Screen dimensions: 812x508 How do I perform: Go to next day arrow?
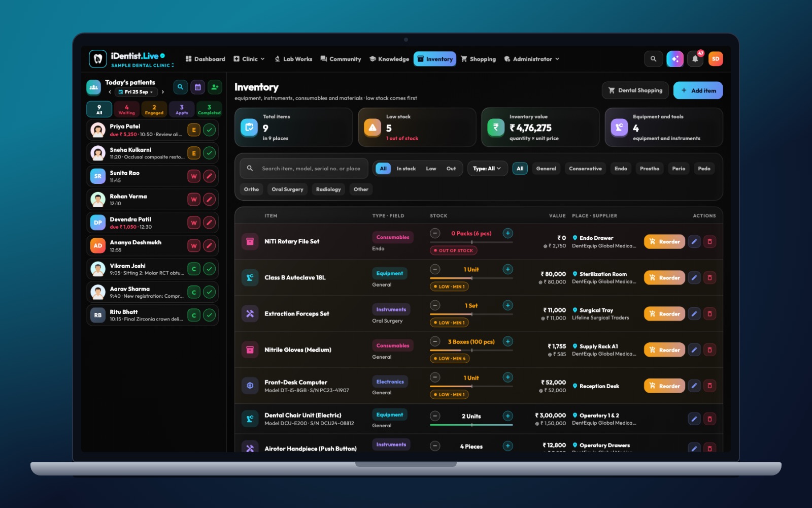pyautogui.click(x=162, y=92)
